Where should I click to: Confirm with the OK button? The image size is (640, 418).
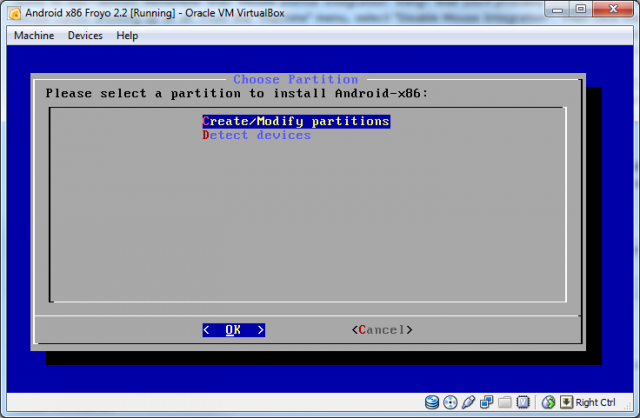(233, 330)
